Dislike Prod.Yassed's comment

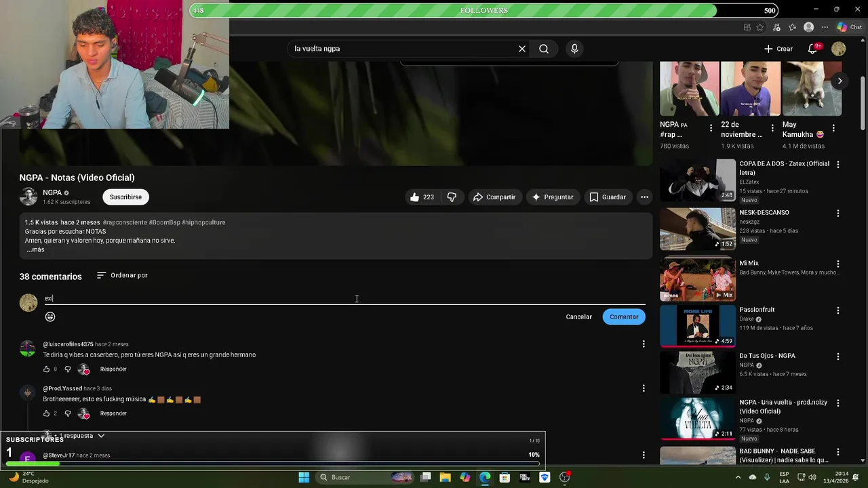pos(67,413)
